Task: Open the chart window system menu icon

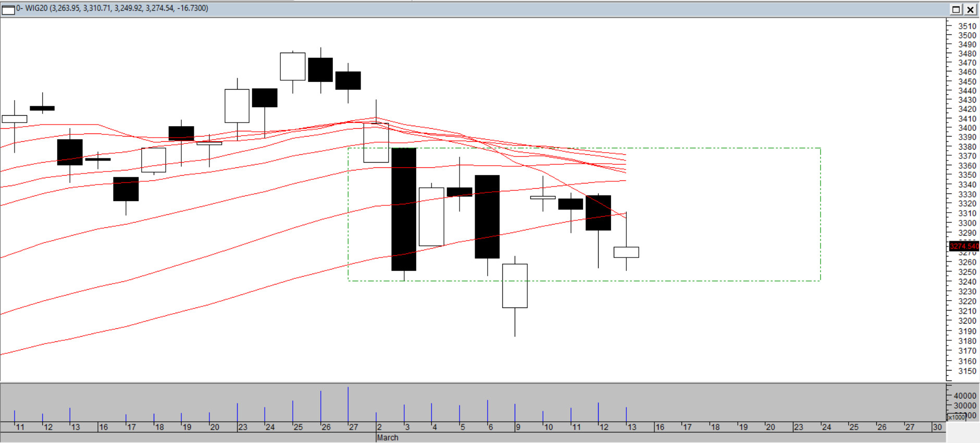Action: [x=8, y=9]
